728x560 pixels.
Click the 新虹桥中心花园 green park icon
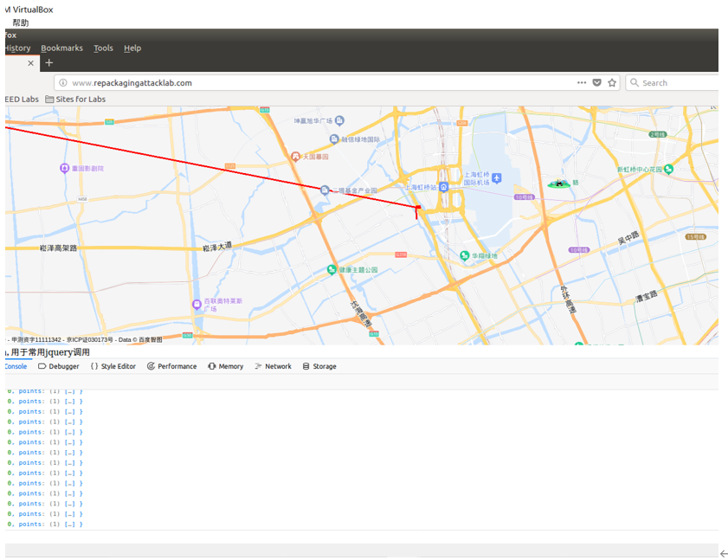[x=668, y=169]
